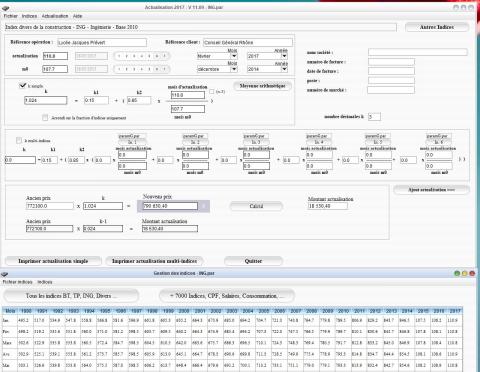This screenshot has height=372, width=480.
Task: Click the k2 field in k simple formula
Action: point(139,100)
